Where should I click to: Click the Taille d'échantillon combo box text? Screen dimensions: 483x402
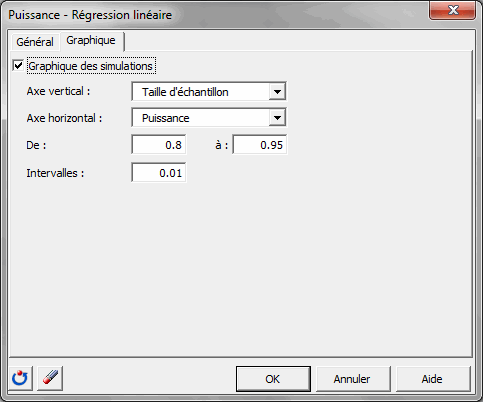coord(185,92)
